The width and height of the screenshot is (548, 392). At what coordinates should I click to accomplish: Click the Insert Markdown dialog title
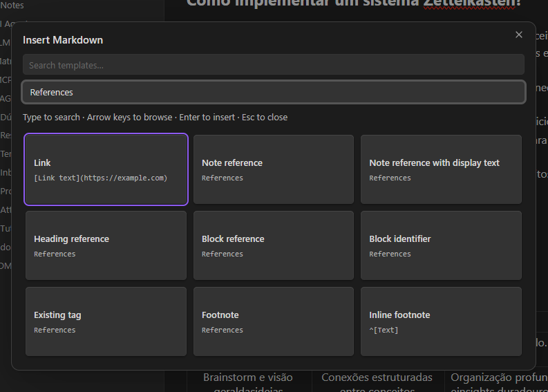pyautogui.click(x=63, y=40)
